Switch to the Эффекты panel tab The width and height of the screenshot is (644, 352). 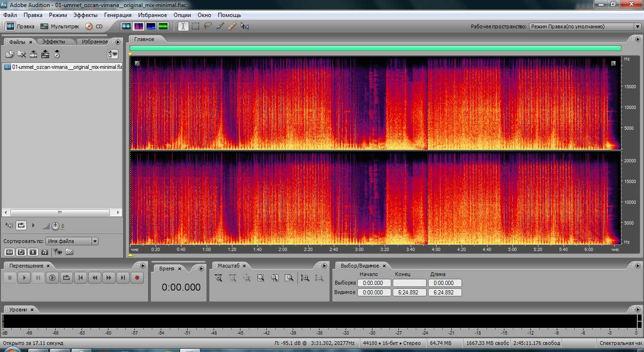coord(53,42)
